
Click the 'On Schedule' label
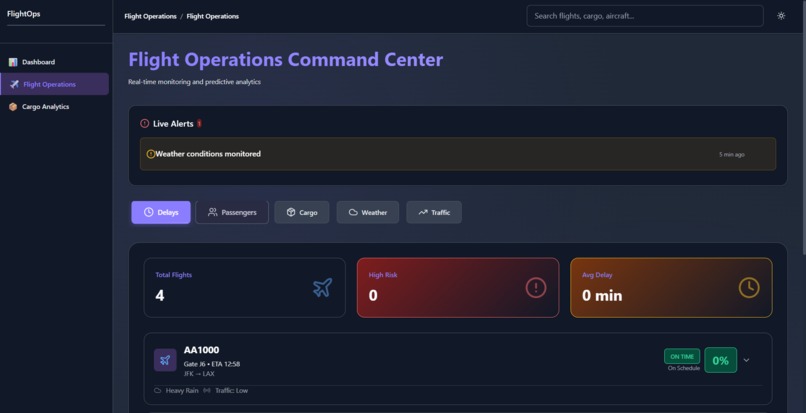coord(684,368)
